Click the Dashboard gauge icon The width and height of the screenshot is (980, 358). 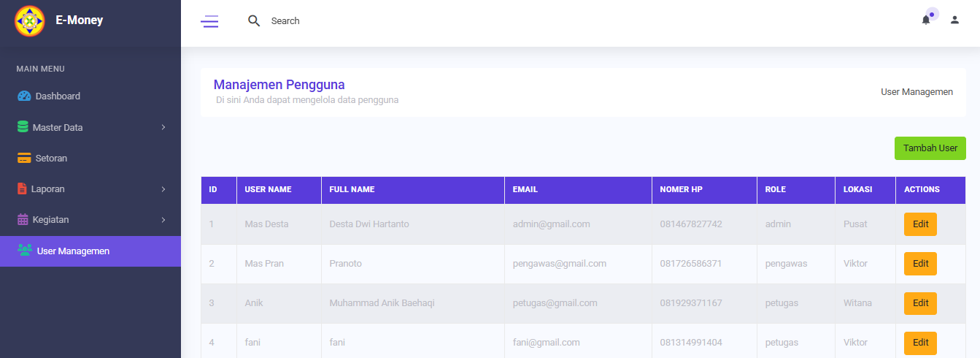click(24, 96)
